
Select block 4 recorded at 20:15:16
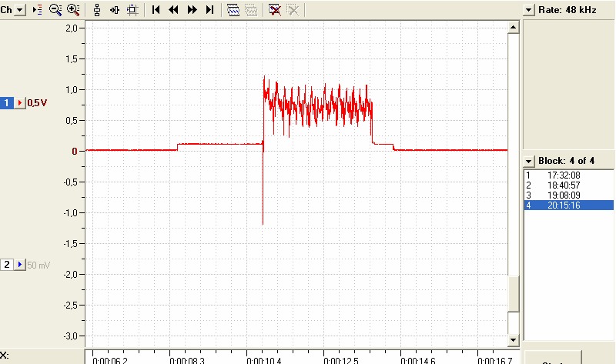point(568,205)
